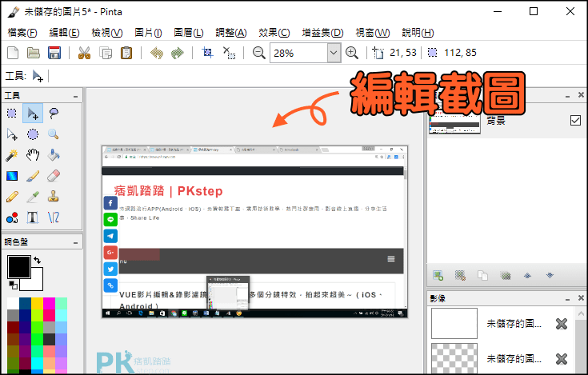This screenshot has width=588, height=375.
Task: Swap primary and secondary colors
Action: pyautogui.click(x=37, y=260)
